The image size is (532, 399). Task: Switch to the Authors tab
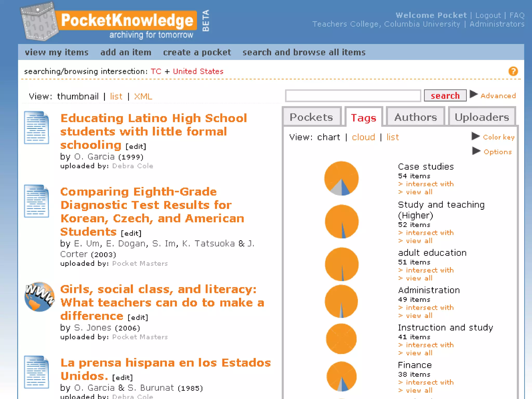coord(415,117)
